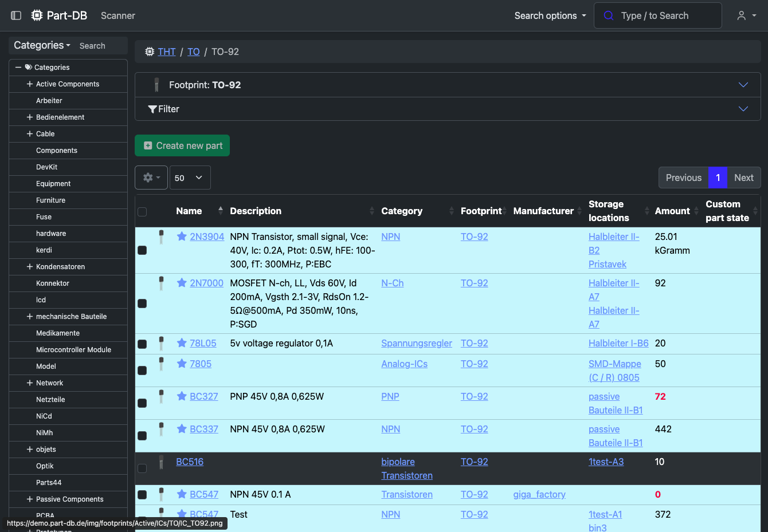Expand the Active Components tree node

29,84
